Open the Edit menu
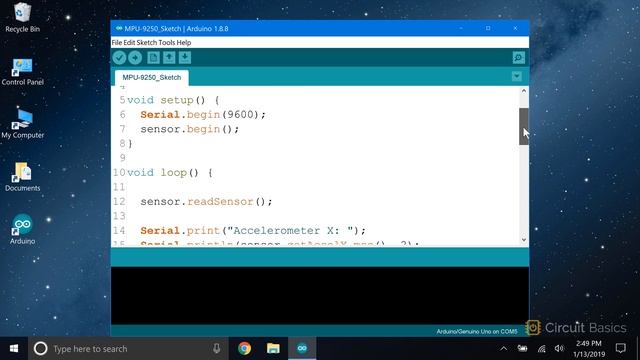Screen dimensions: 640x360 coord(129,42)
